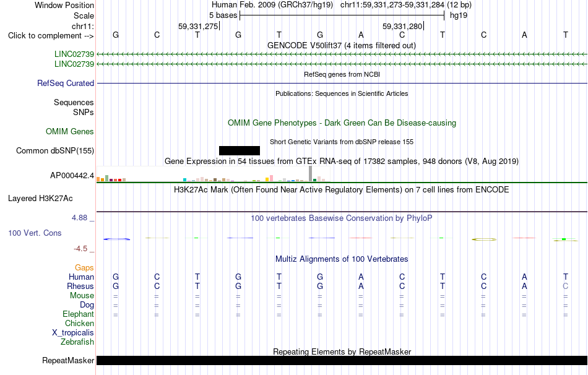This screenshot has height=375, width=588.
Task: Click the black dbSNP variant block
Action: pos(240,151)
